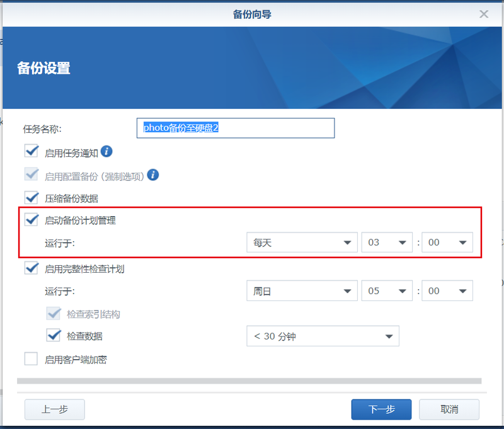The width and height of the screenshot is (504, 429).
Task: Open backup hour dropdown showing 03
Action: tap(386, 243)
